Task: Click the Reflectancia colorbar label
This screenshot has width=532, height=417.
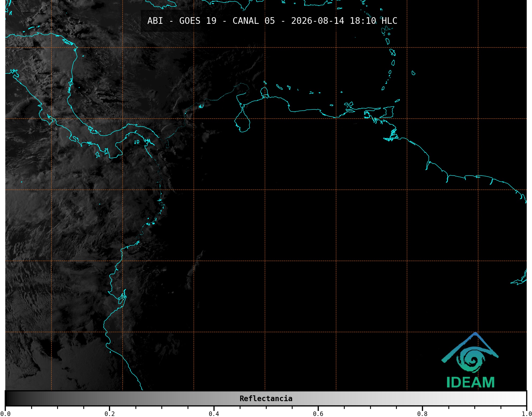Action: click(266, 398)
